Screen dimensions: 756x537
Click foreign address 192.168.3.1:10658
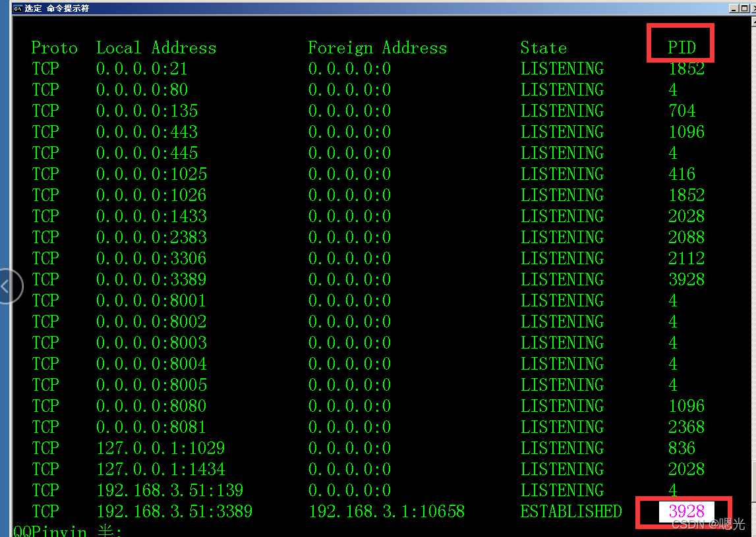tap(387, 511)
